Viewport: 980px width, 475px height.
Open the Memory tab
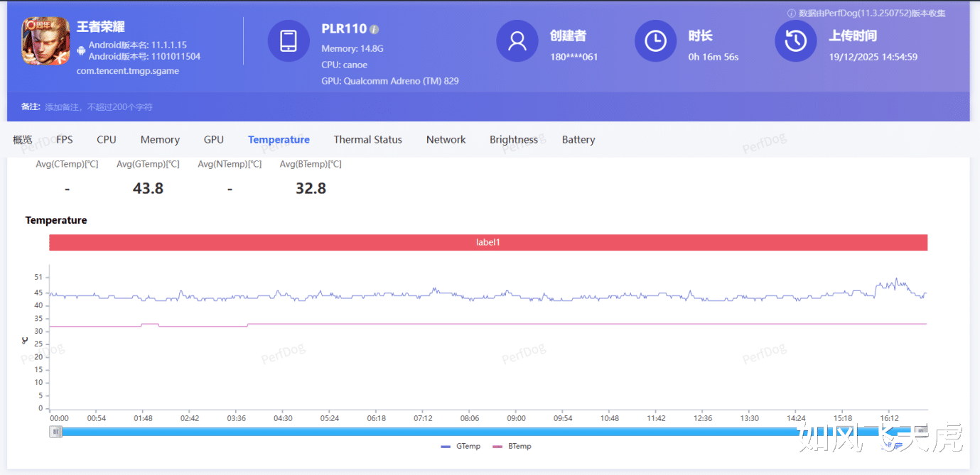pos(160,140)
